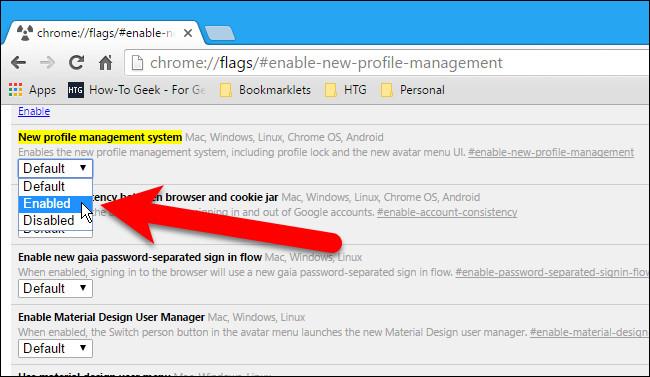Screen dimensions: 650x377
Task: Click the #enable-new-profile-management anchor link
Action: (x=551, y=153)
